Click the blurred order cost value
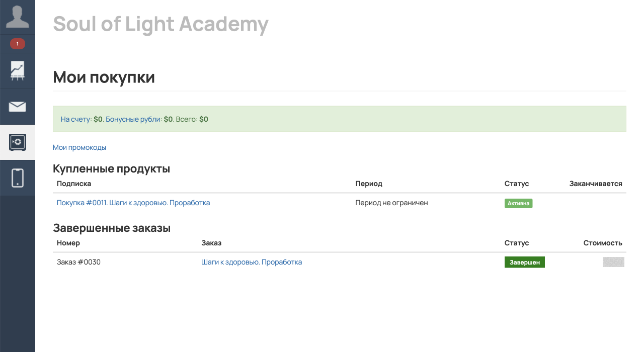 click(613, 262)
